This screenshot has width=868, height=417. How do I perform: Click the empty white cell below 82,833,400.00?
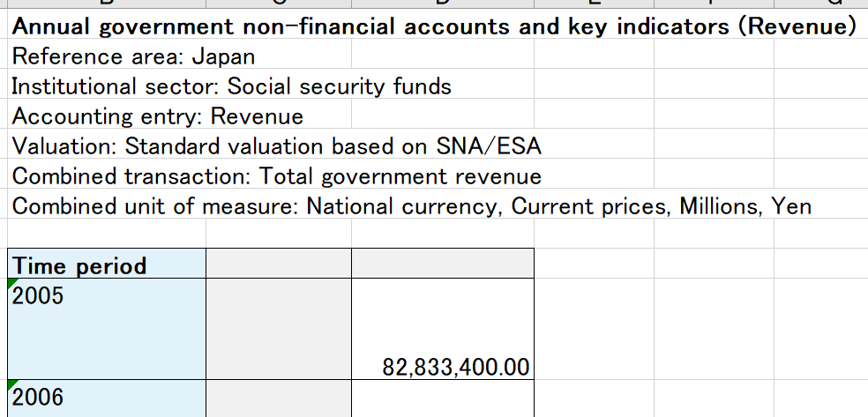click(x=442, y=398)
